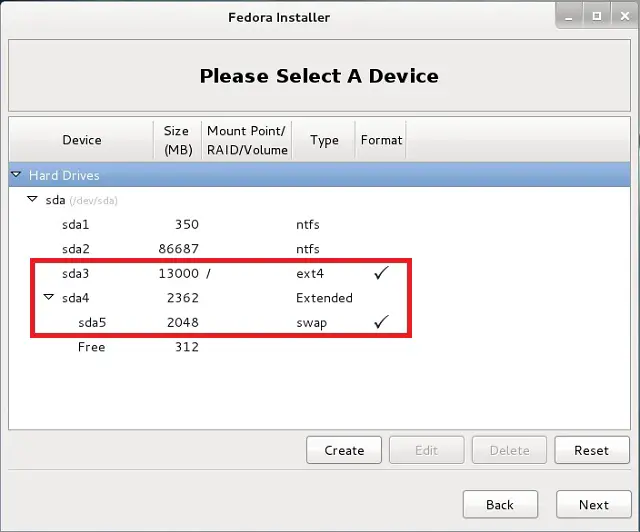The height and width of the screenshot is (532, 640).
Task: Collapse the sda4 extended partition
Action: click(49, 297)
